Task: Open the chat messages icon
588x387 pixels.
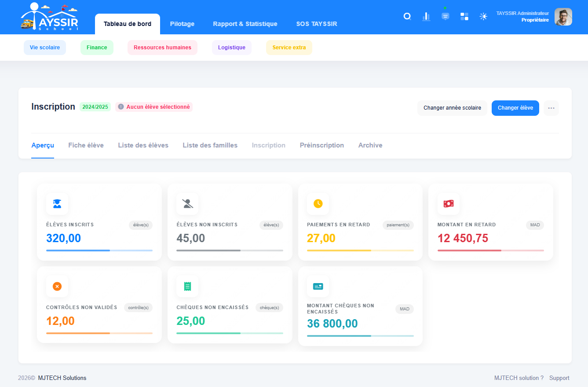Action: pyautogui.click(x=446, y=17)
